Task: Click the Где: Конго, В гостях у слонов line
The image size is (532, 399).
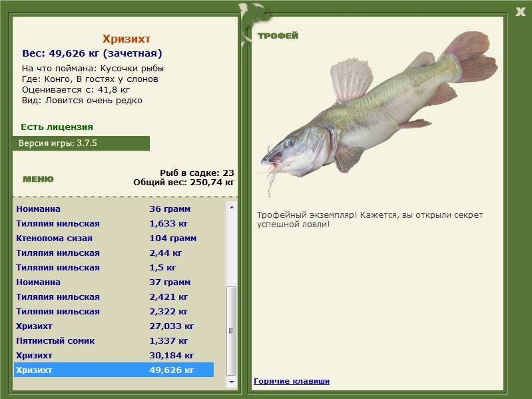Action: point(90,79)
